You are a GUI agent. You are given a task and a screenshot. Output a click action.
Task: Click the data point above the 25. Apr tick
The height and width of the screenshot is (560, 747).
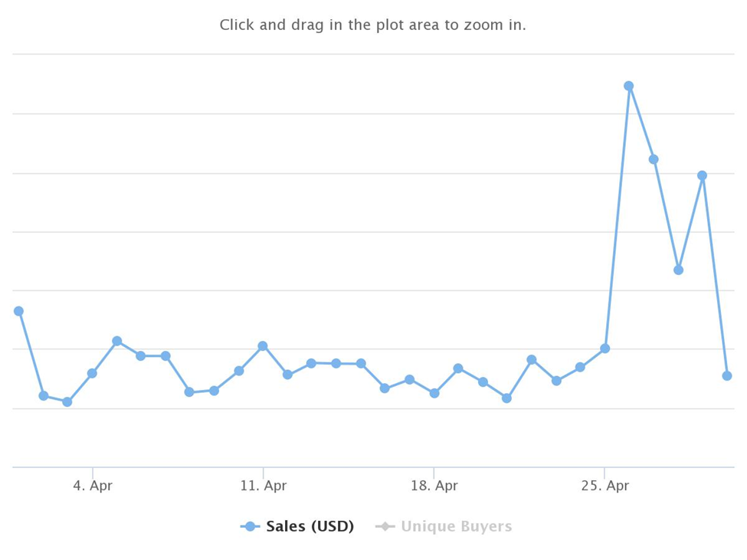pos(605,349)
